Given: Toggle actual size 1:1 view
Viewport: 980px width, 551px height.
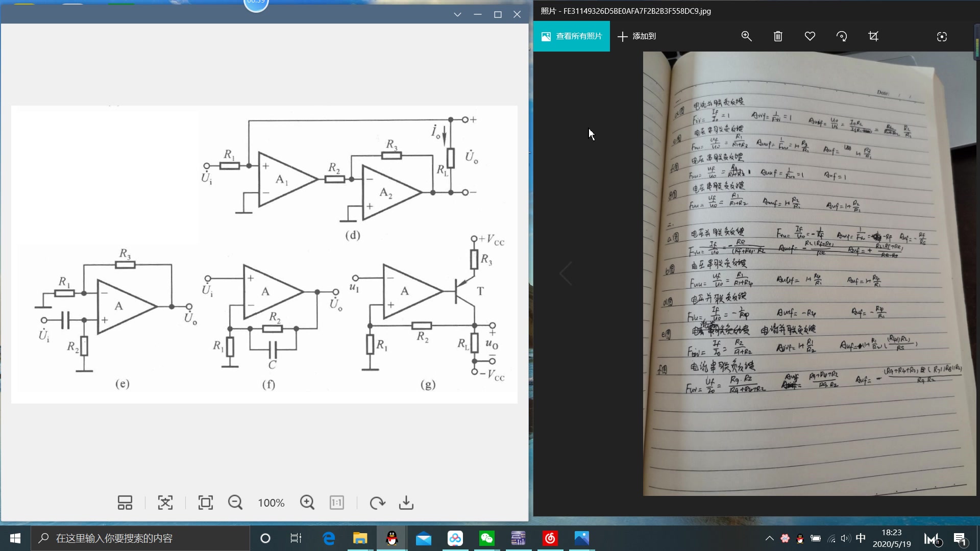Looking at the screenshot, I should (337, 503).
